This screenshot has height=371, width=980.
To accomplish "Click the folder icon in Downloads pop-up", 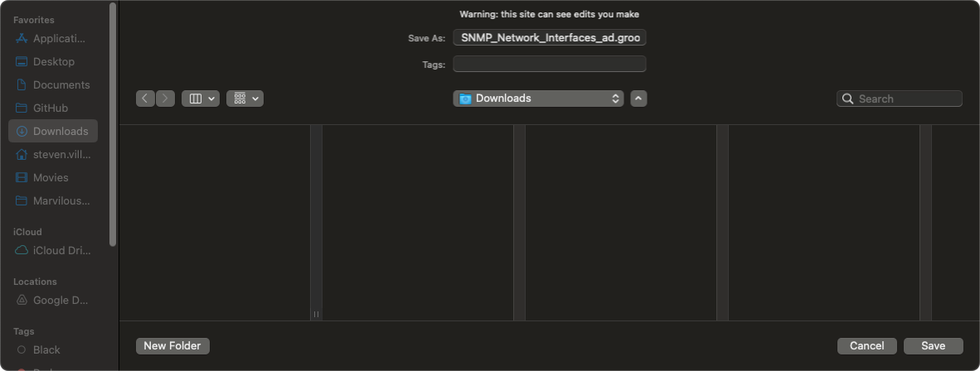I will 465,99.
